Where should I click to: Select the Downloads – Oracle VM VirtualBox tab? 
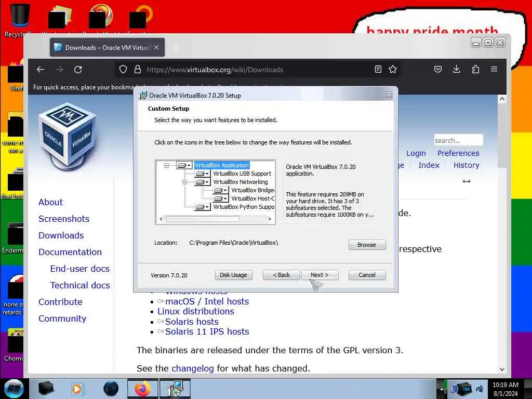[107, 47]
